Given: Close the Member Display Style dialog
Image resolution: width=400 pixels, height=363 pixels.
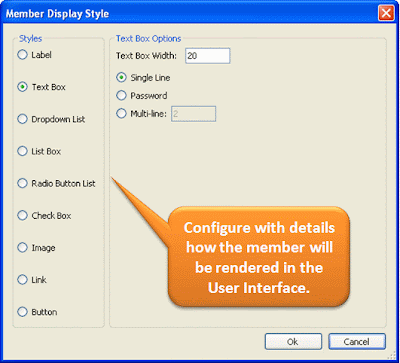Looking at the screenshot, I should [386, 14].
